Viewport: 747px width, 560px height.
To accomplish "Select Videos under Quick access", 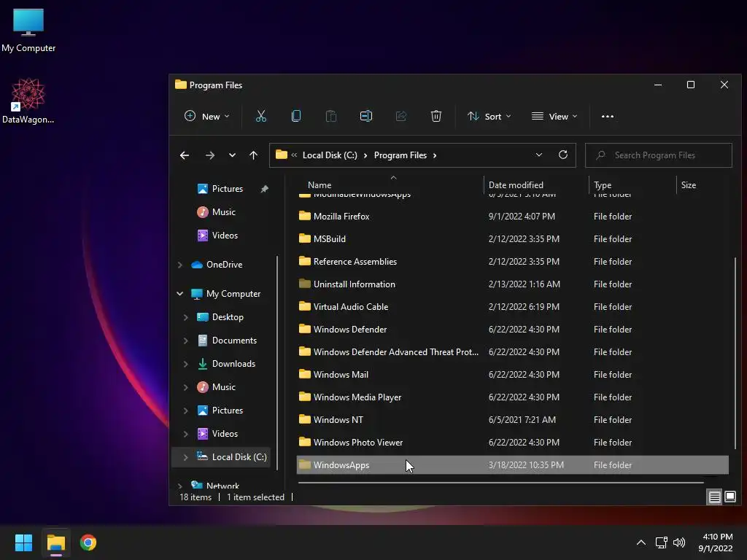I will coord(224,236).
